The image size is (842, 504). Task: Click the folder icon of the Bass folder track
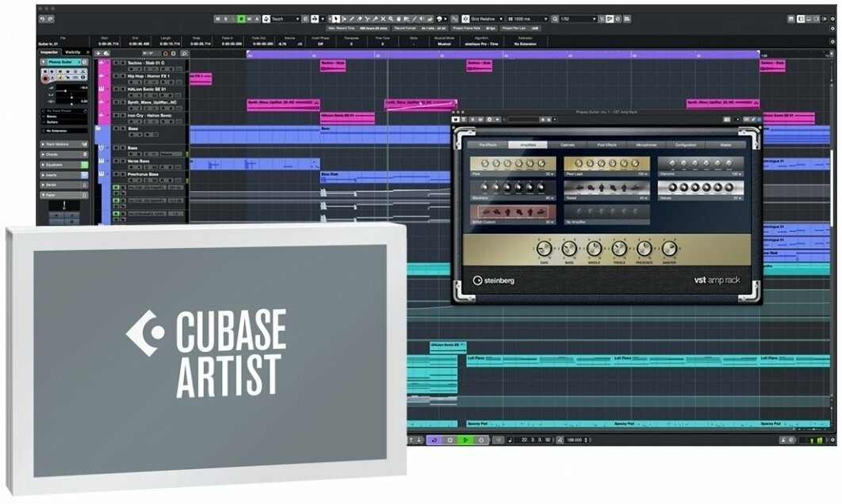click(x=99, y=128)
